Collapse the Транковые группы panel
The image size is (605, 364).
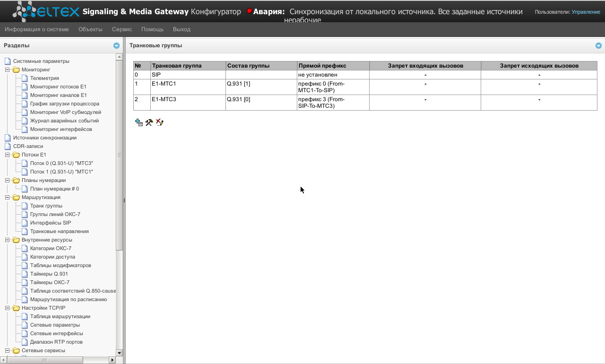(x=599, y=46)
